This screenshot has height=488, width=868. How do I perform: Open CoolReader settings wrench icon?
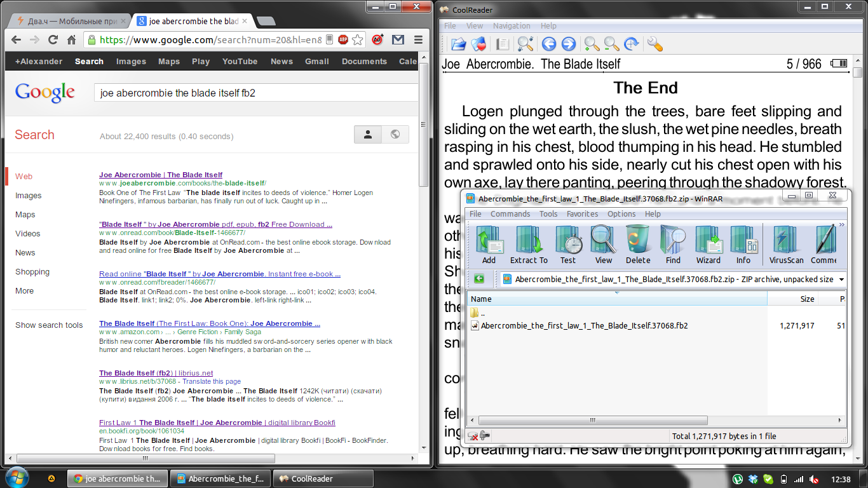point(654,44)
